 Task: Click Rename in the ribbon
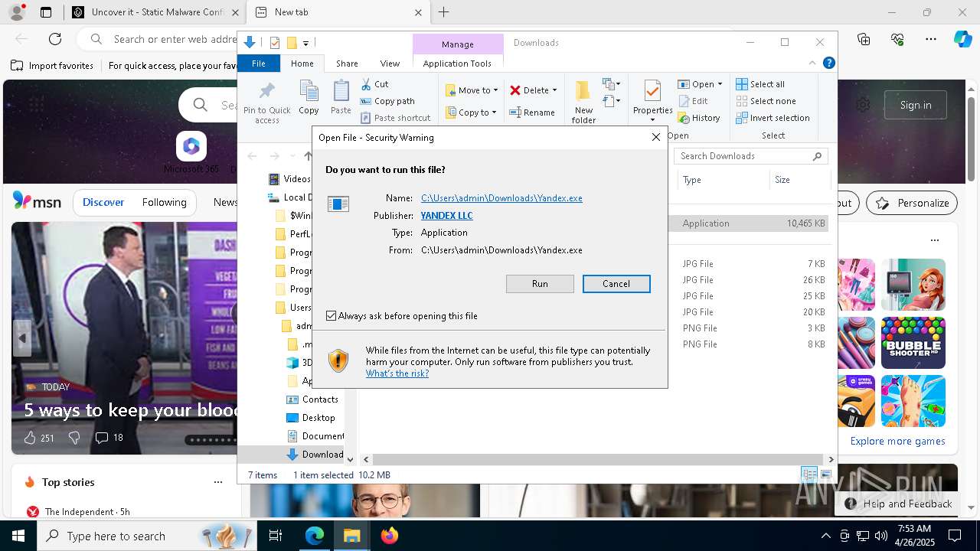point(533,112)
